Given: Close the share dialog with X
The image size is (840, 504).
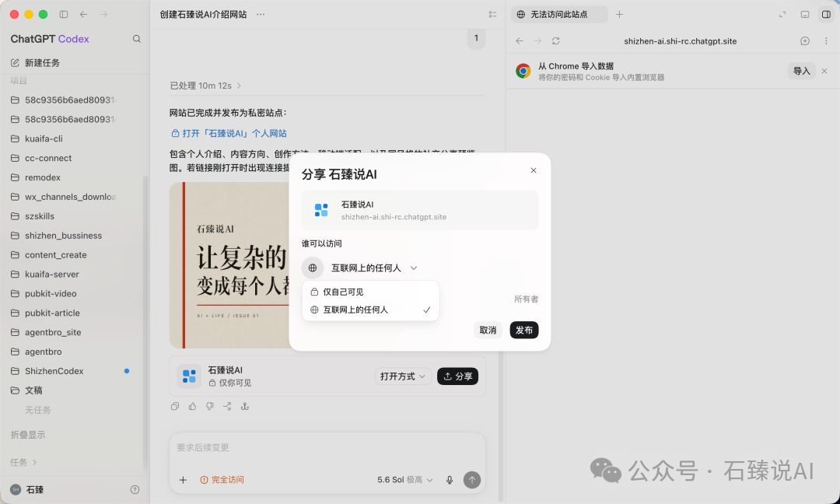Looking at the screenshot, I should click(x=534, y=170).
